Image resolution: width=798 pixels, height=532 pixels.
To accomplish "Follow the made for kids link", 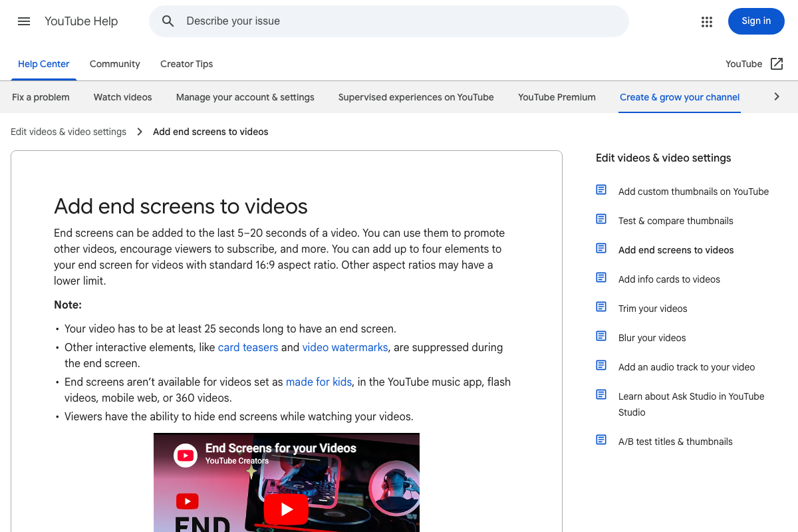I will pyautogui.click(x=319, y=382).
